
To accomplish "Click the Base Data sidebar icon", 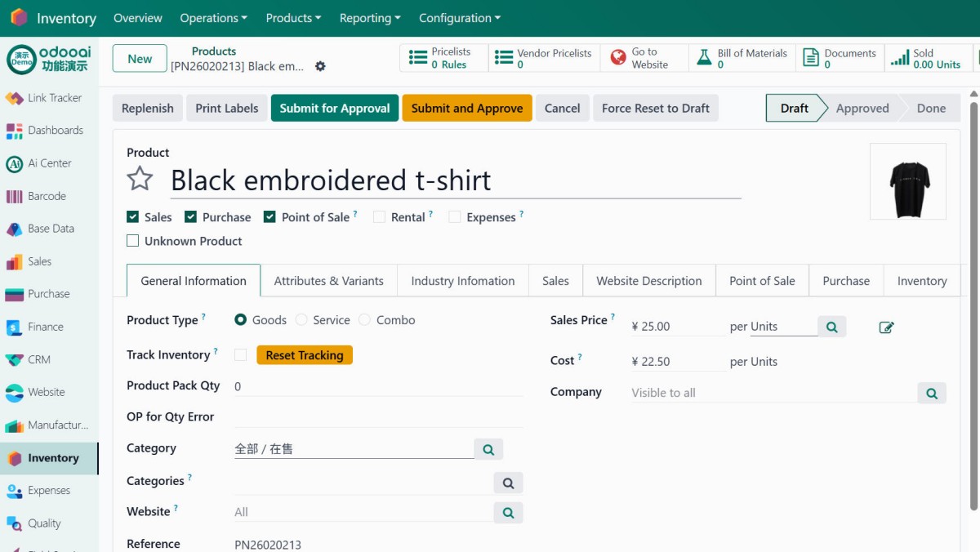I will click(x=15, y=229).
